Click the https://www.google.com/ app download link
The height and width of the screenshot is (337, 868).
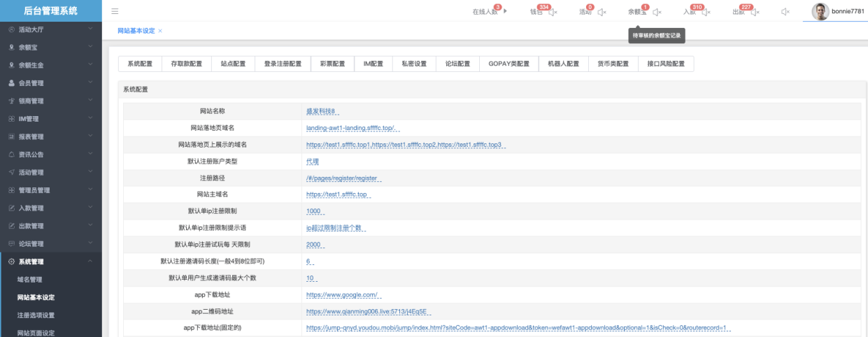[342, 295]
